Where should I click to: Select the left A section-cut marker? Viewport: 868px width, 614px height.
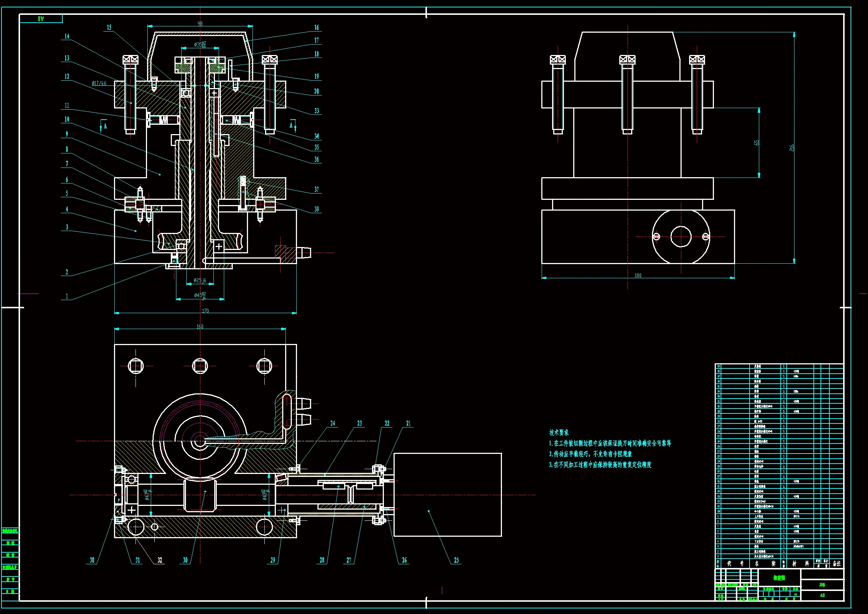(105, 126)
